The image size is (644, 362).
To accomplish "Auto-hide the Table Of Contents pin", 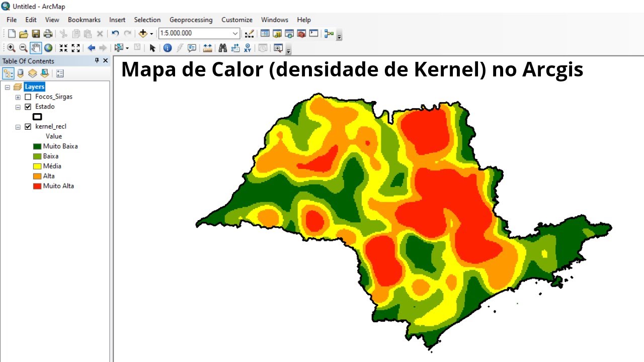I will tap(97, 60).
